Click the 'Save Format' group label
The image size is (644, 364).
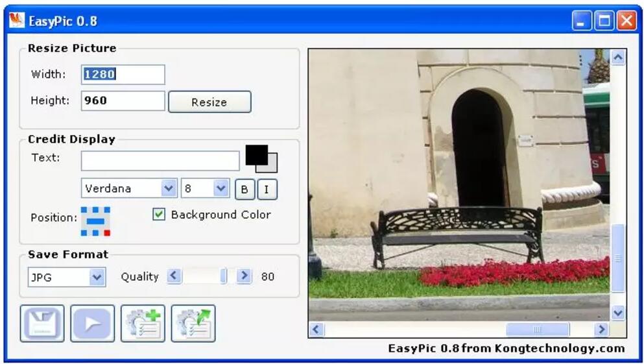tap(68, 254)
